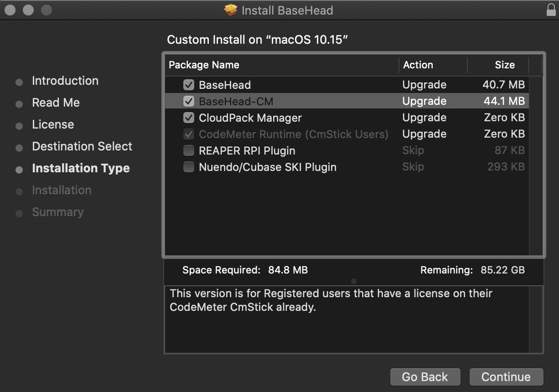559x392 pixels.
Task: Click the Continue button
Action: point(506,377)
